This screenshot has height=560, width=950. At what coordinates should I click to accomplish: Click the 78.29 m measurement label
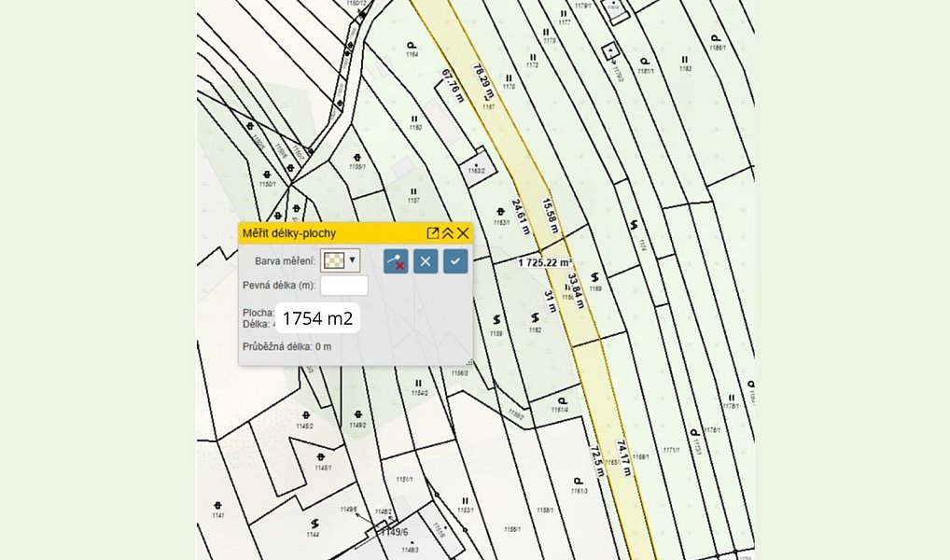pyautogui.click(x=483, y=81)
